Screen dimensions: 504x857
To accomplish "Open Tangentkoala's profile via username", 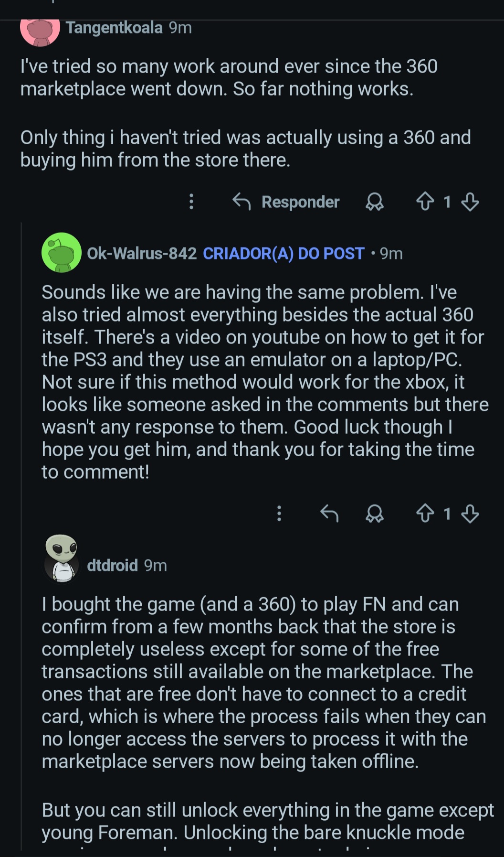I will [114, 28].
